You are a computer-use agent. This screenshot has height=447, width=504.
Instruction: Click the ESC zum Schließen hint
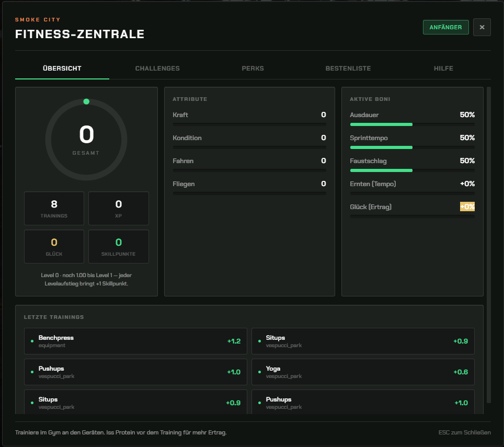pos(464,432)
